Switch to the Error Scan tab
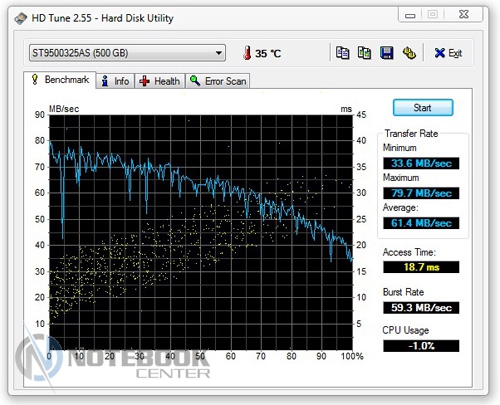 point(218,81)
